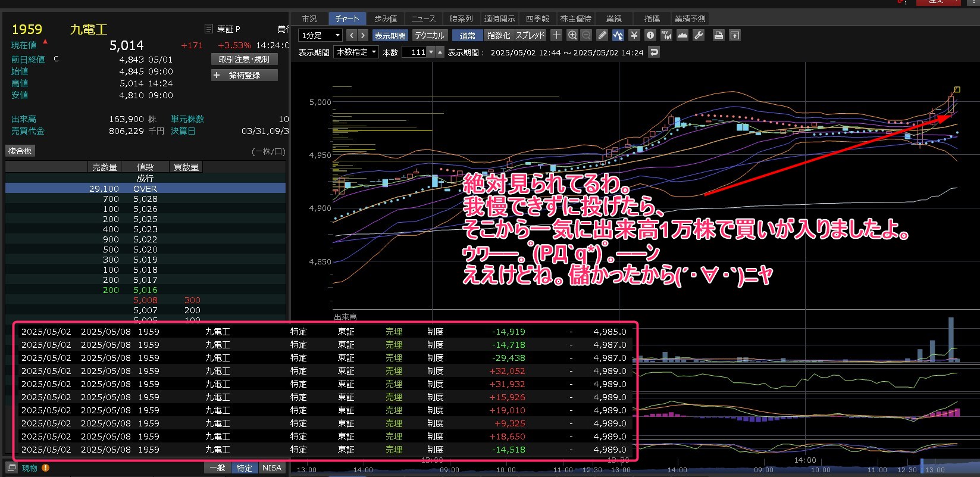This screenshot has width=980, height=477.
Task: Click price 5,022 in the order board
Action: point(145,239)
